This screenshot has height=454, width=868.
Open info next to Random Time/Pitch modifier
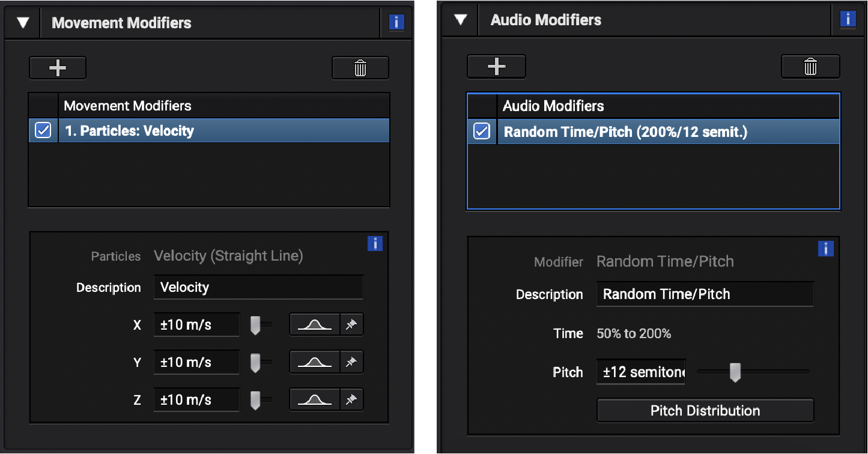coord(826,249)
